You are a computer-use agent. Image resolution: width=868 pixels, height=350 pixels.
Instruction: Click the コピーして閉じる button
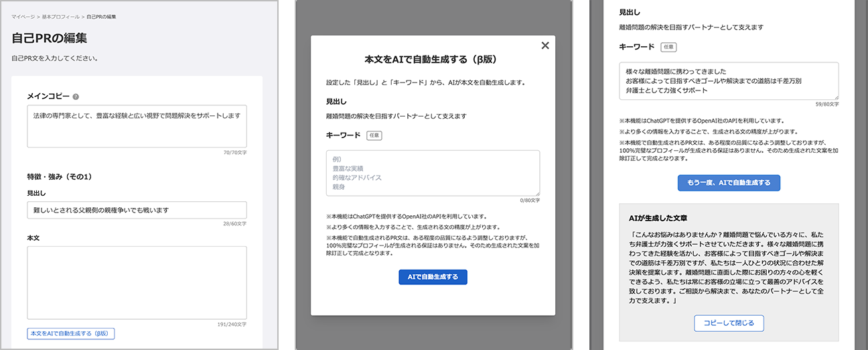[729, 323]
